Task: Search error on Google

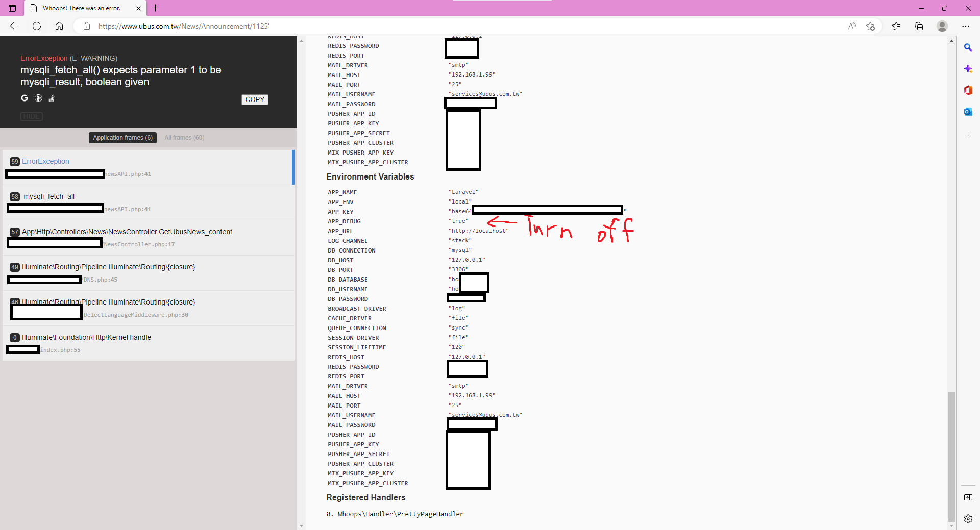Action: (24, 98)
